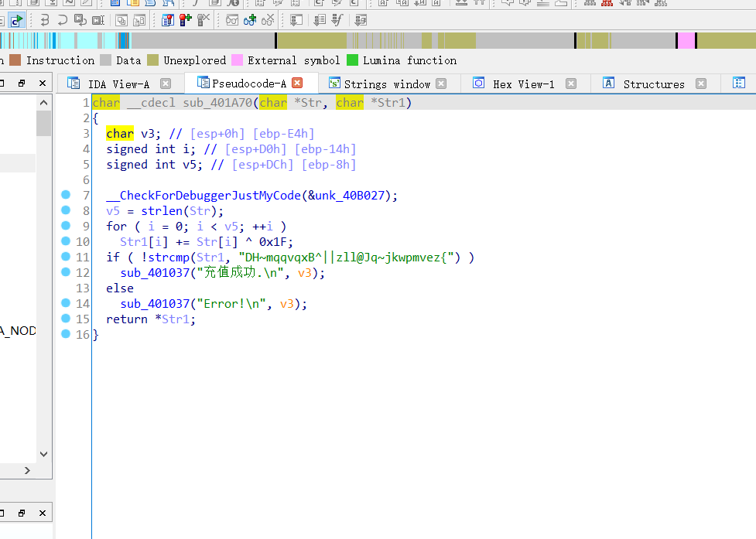Image resolution: width=756 pixels, height=539 pixels.
Task: Click the side panel scroll-up arrow
Action: click(x=44, y=102)
